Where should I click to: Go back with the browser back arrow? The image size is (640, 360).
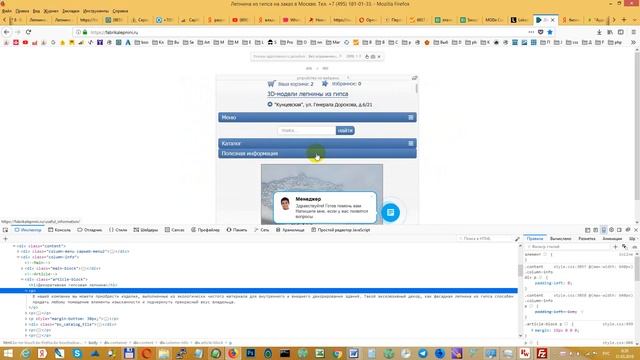[7, 32]
